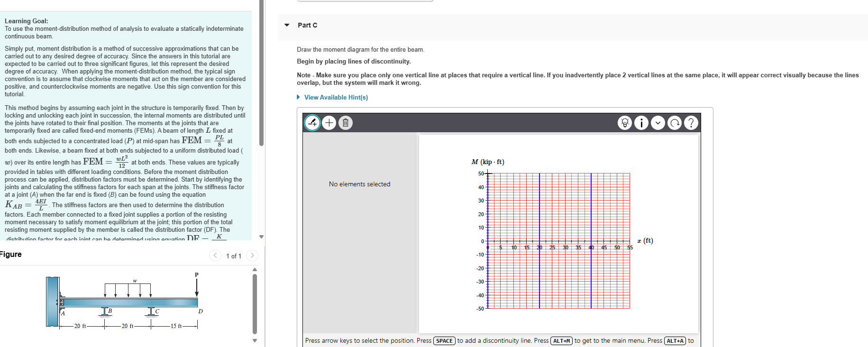Open the question mark help icon
The image size is (868, 347).
tap(691, 123)
